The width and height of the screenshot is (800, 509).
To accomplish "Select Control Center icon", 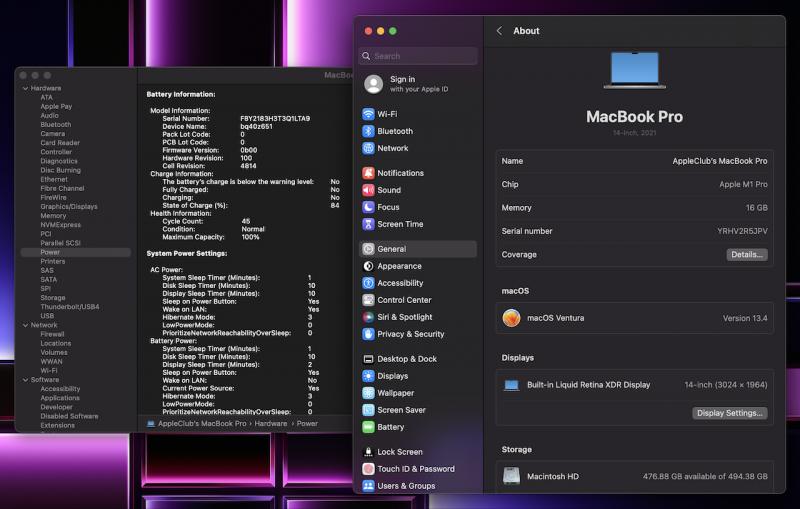I will (x=368, y=300).
